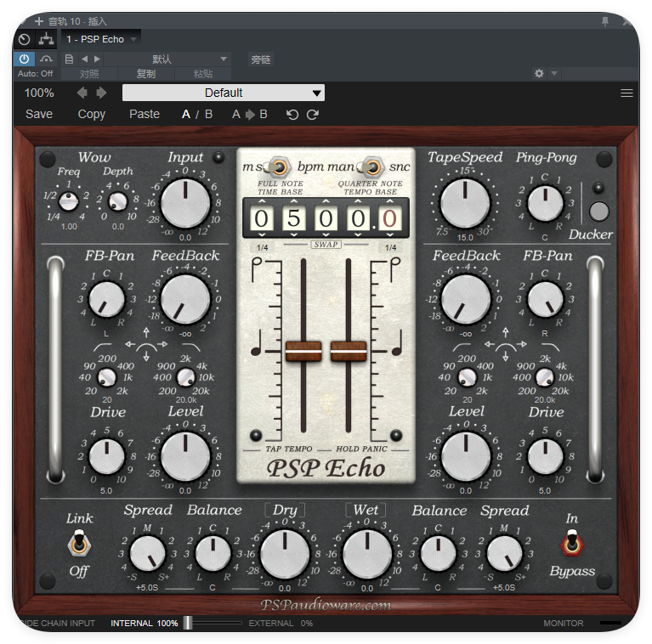This screenshot has height=644, width=652.
Task: Click the clock-like icon at top left
Action: (x=24, y=39)
